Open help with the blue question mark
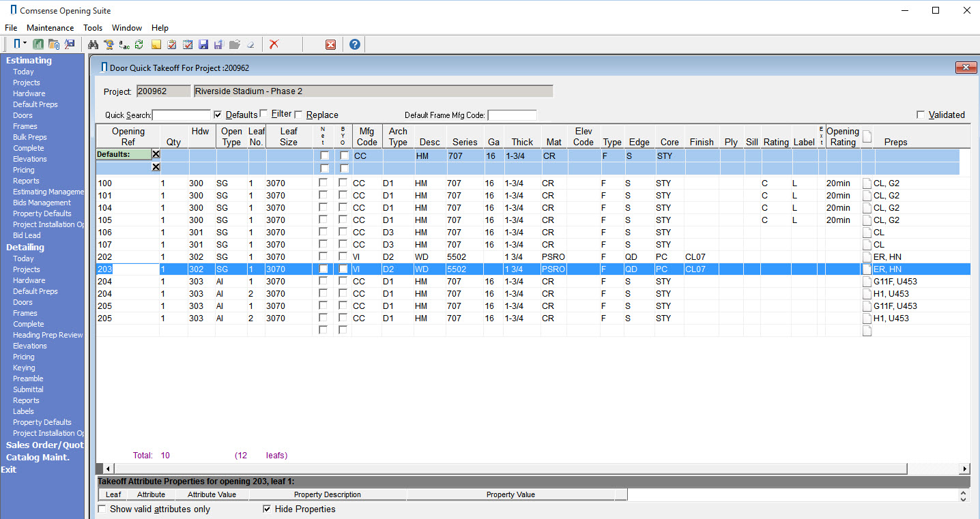Viewport: 980px width, 519px height. click(354, 44)
